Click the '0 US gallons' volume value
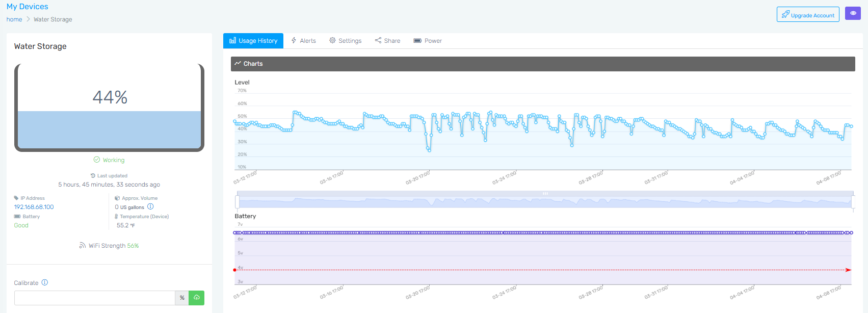This screenshot has width=868, height=313. (129, 207)
